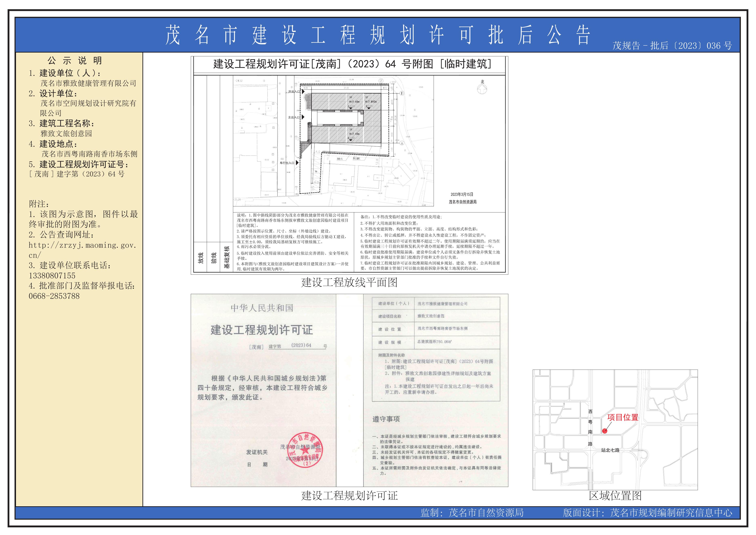Click the 公示说明 sidebar heading

75,61
